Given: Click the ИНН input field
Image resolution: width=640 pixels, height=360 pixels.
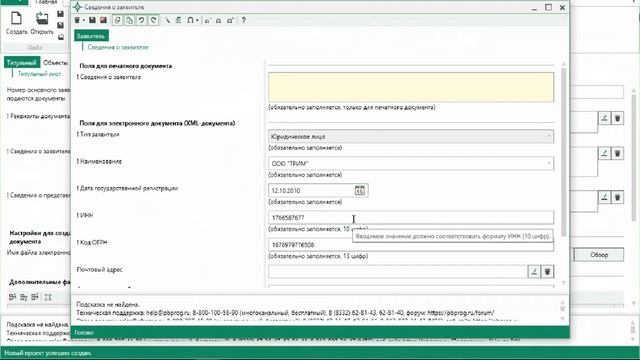Looking at the screenshot, I should [x=411, y=218].
